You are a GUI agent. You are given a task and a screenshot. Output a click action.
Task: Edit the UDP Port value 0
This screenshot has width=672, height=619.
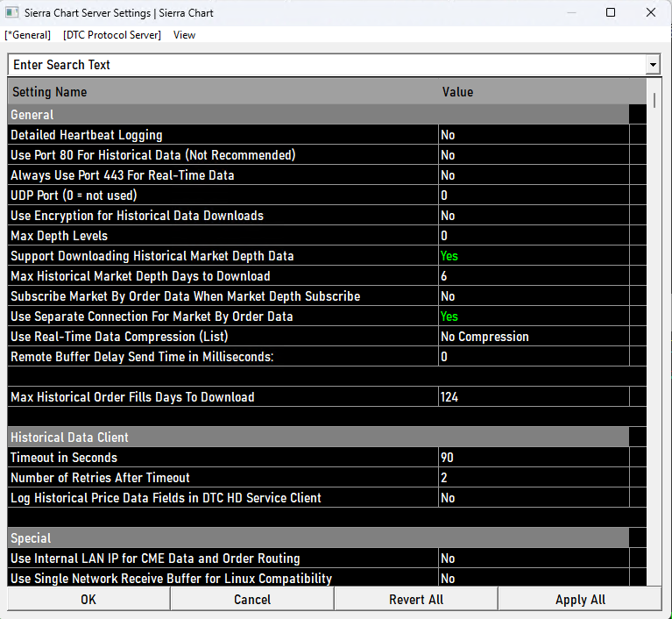point(534,196)
